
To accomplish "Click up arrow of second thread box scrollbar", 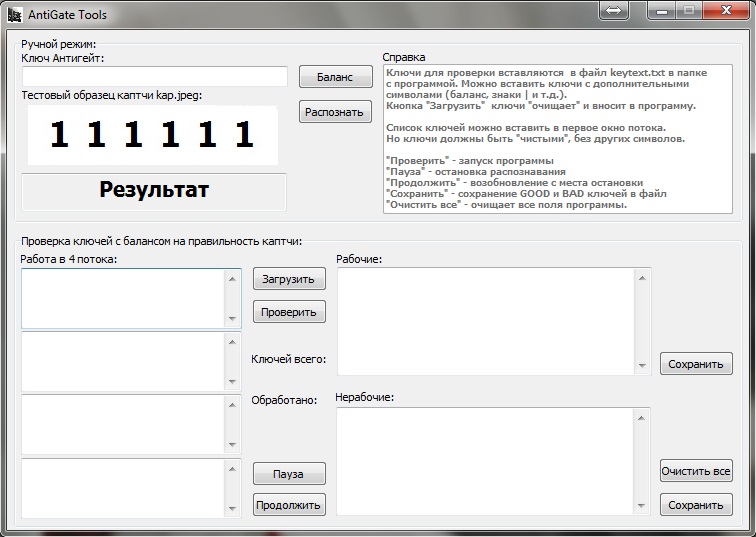I will tap(232, 342).
